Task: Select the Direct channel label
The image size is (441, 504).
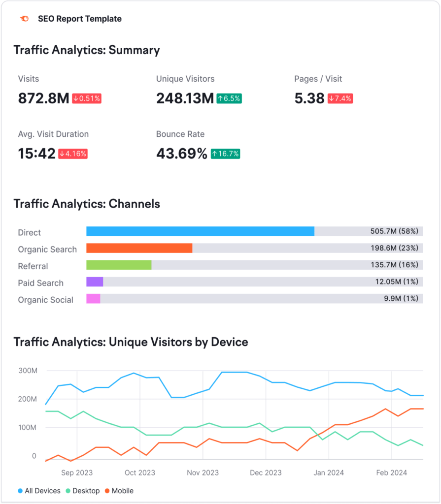Action: pos(29,232)
